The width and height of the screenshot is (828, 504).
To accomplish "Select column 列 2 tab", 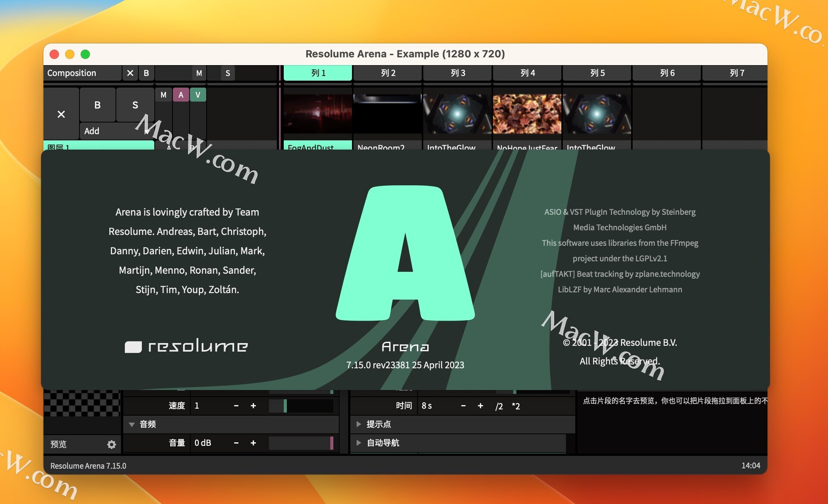I will click(x=388, y=73).
